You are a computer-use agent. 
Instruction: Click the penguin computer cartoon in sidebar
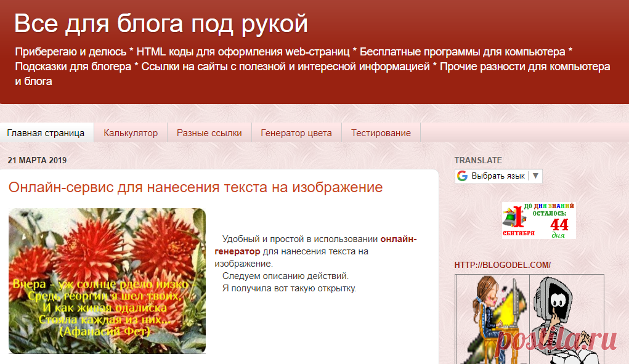pyautogui.click(x=556, y=314)
